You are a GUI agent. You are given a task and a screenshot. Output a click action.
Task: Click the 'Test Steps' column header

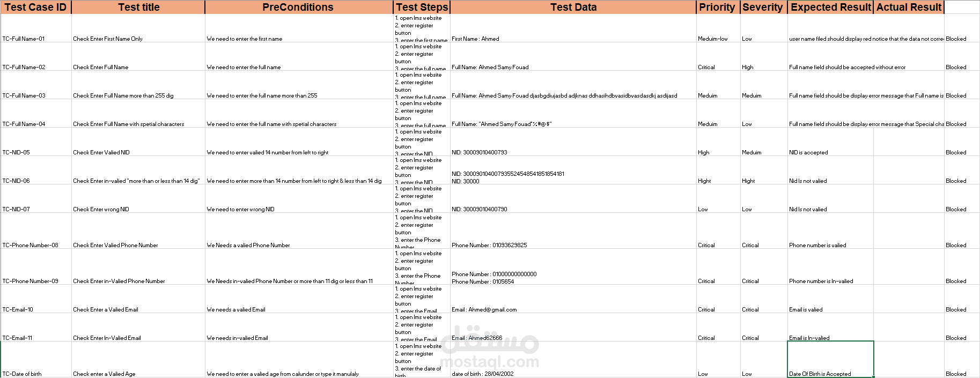(x=422, y=7)
